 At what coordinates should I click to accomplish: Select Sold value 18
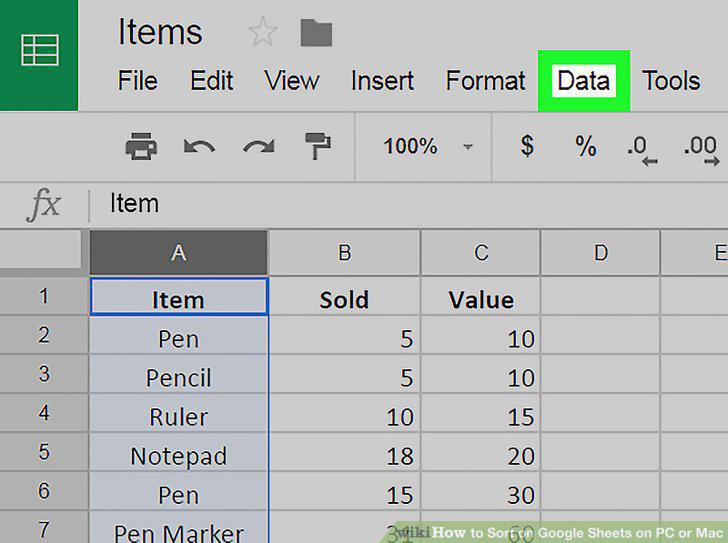(x=344, y=452)
